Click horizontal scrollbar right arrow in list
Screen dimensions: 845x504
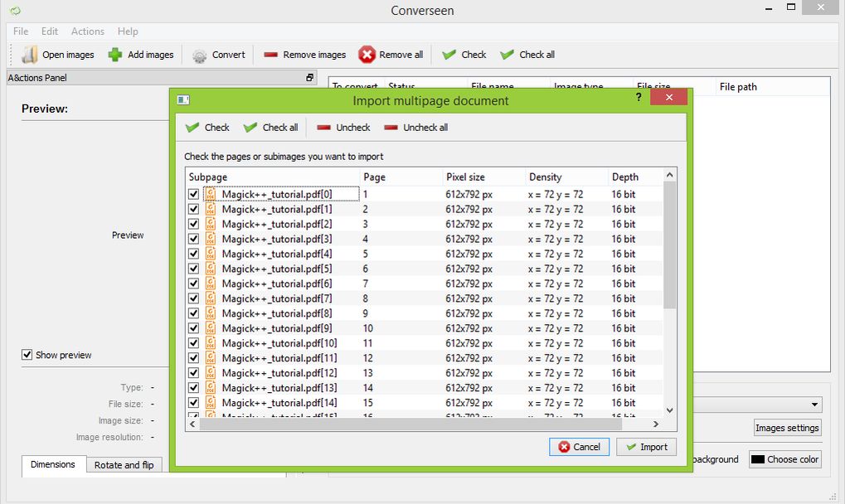point(656,424)
